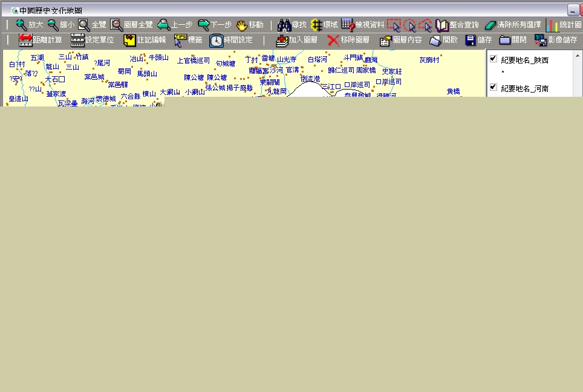Click the 儲存 save button
The image size is (583, 392).
(471, 40)
